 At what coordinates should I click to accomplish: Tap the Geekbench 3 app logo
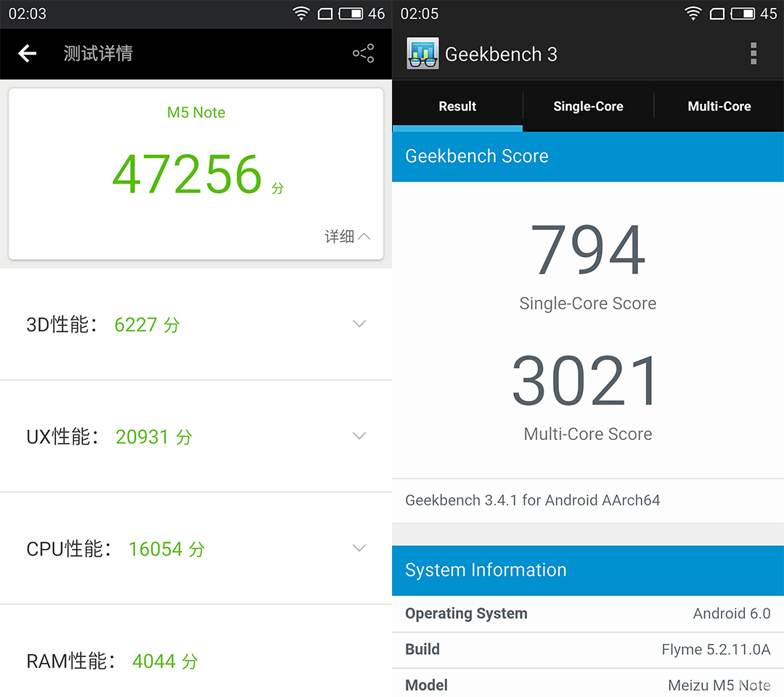(422, 54)
